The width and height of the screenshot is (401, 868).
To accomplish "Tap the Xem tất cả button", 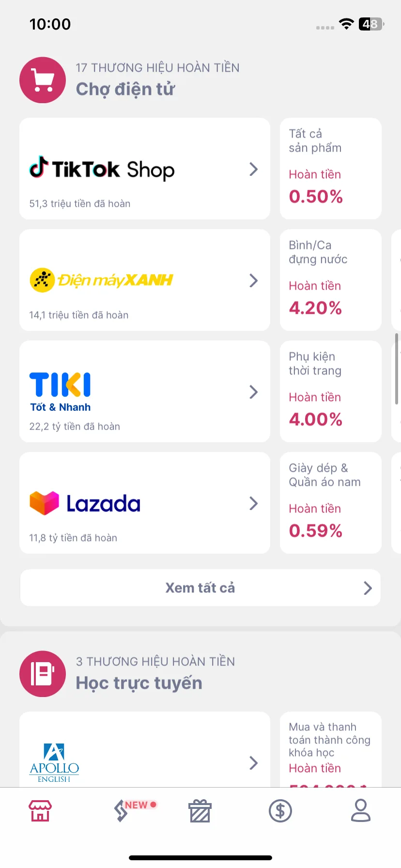I will pyautogui.click(x=200, y=588).
